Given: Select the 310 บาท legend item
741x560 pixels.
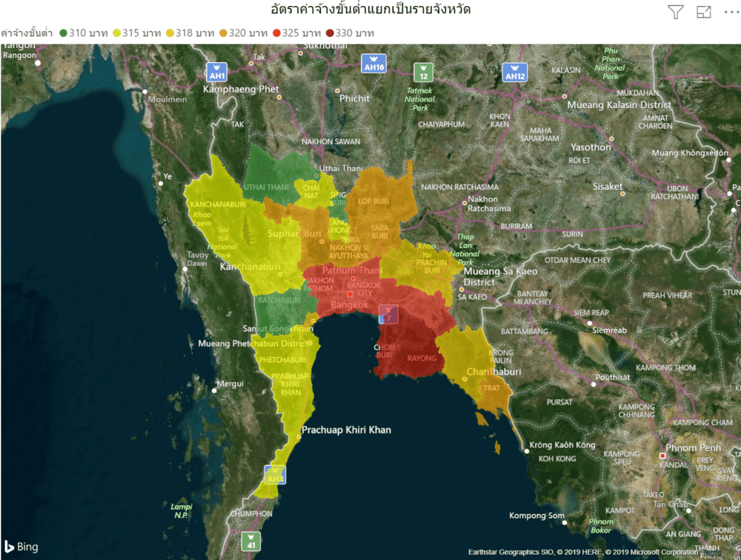Looking at the screenshot, I should (84, 33).
